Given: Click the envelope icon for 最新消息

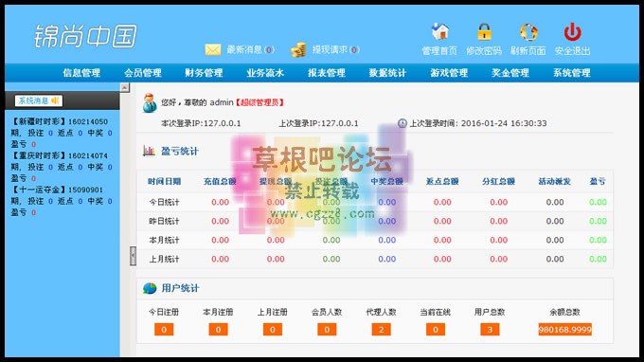Looking at the screenshot, I should [x=213, y=49].
